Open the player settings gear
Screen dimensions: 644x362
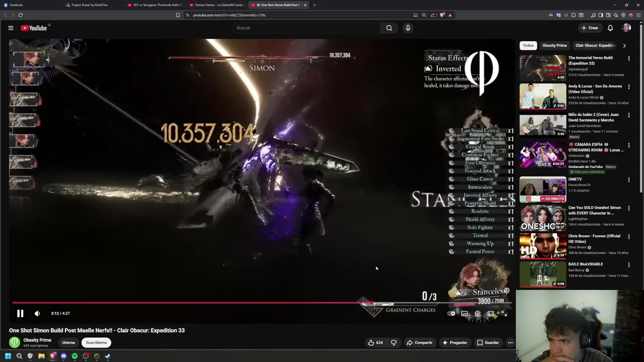pos(477,314)
